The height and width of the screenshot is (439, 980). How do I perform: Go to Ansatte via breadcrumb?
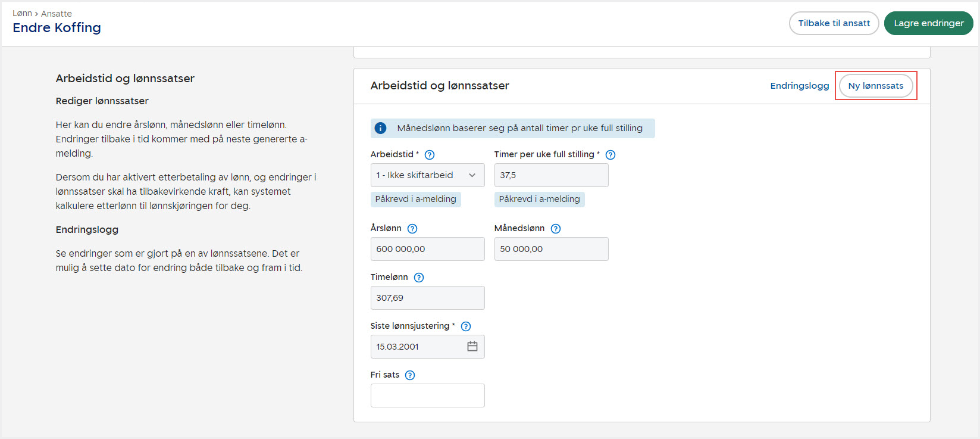click(x=57, y=14)
